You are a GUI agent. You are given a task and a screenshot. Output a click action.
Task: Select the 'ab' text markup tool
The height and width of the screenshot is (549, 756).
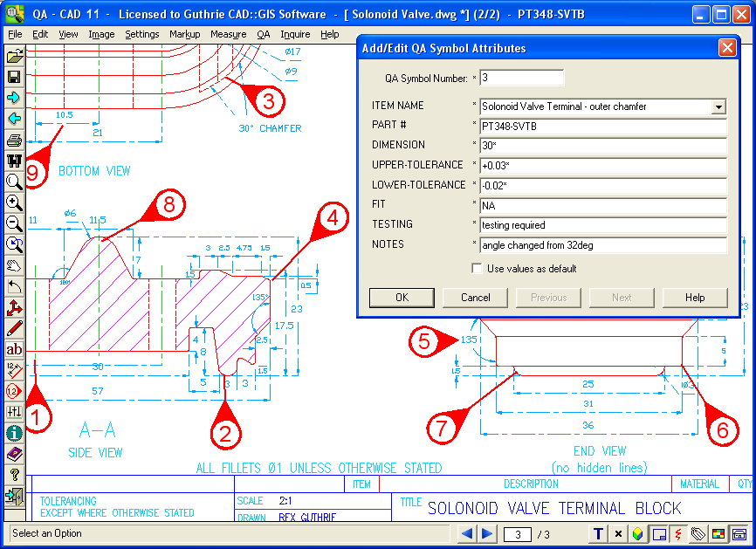pyautogui.click(x=15, y=349)
